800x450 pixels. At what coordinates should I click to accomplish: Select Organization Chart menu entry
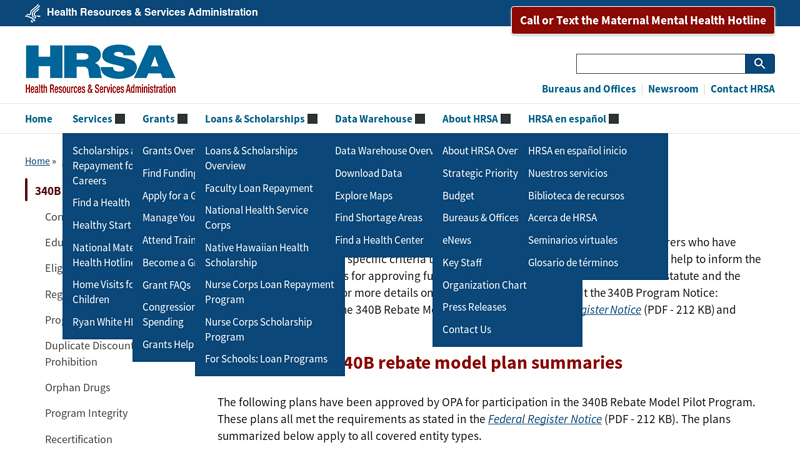(x=484, y=285)
